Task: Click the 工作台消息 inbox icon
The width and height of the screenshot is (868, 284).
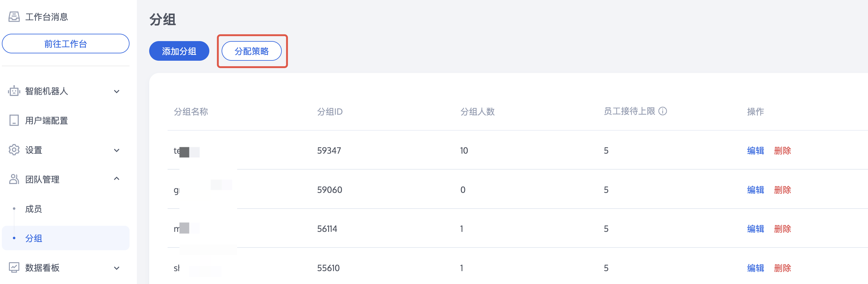Action: [x=14, y=17]
